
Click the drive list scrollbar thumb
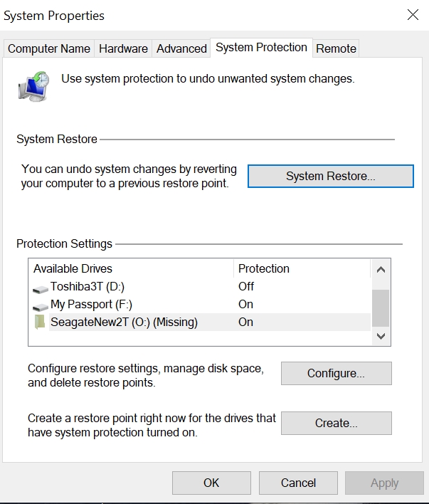tap(381, 308)
